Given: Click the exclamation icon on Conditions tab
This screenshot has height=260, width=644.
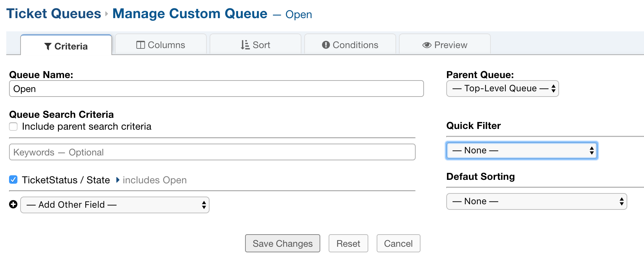Looking at the screenshot, I should point(326,45).
